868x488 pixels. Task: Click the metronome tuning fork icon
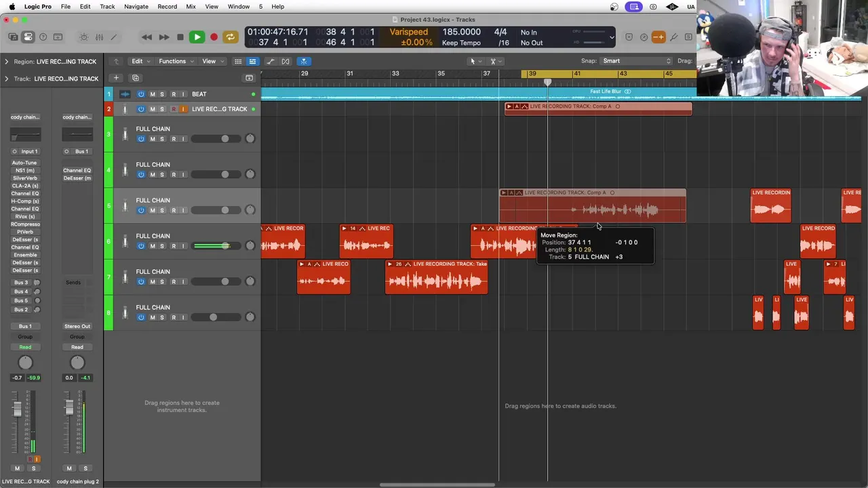[x=673, y=37]
